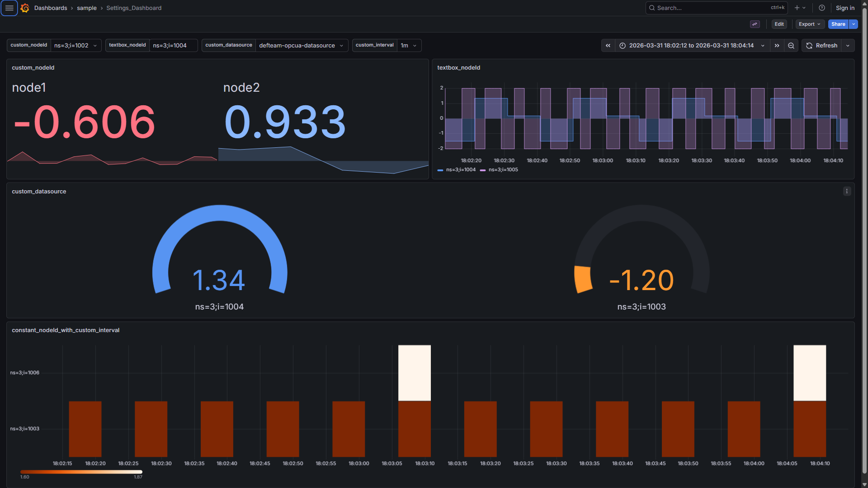Open the main navigation hamburger menu

[9, 8]
